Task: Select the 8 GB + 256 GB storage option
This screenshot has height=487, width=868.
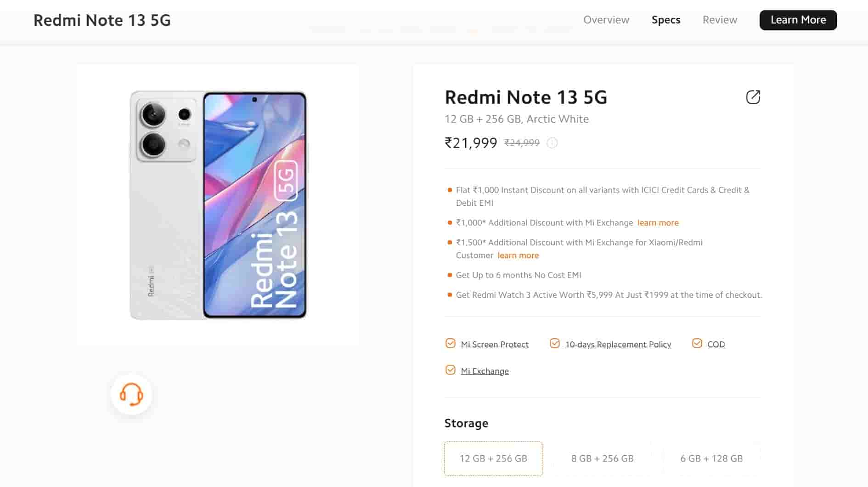Action: [x=602, y=458]
